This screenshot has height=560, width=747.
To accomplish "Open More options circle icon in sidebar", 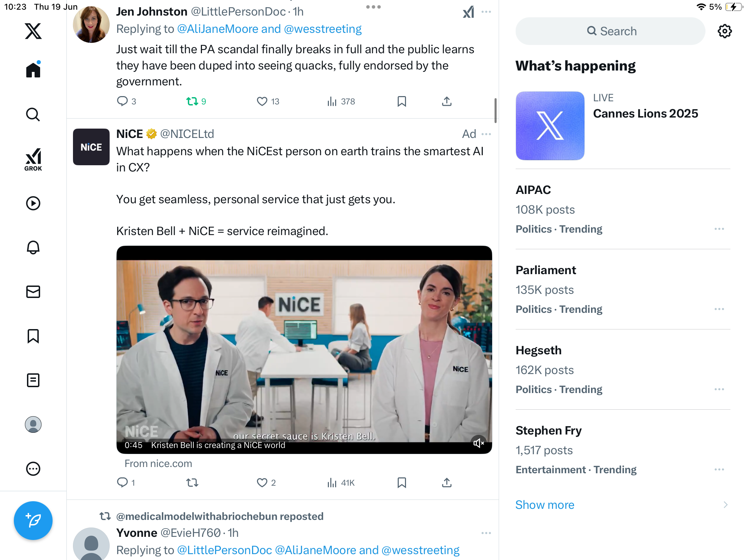I will tap(33, 469).
